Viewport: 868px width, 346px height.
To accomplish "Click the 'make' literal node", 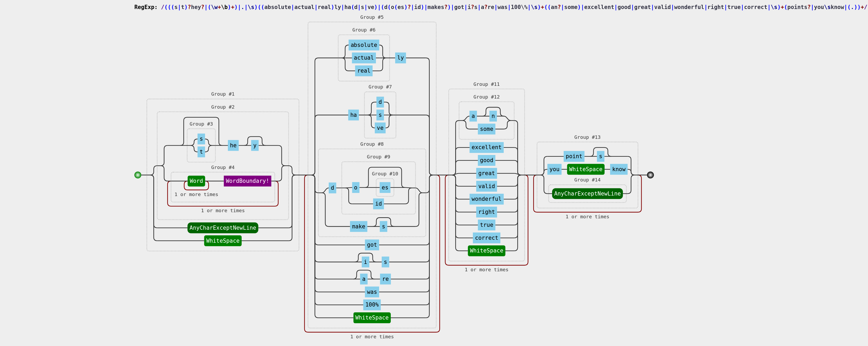I will 358,227.
